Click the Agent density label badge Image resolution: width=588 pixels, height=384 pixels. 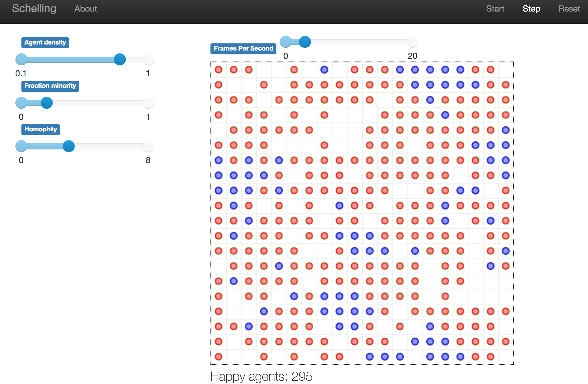point(45,43)
